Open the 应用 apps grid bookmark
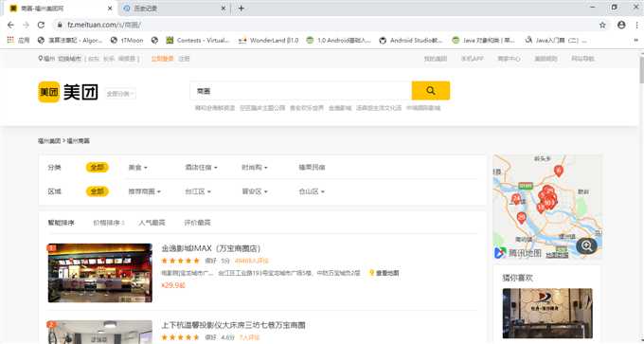Viewport: 644px width, 344px height. click(19, 41)
